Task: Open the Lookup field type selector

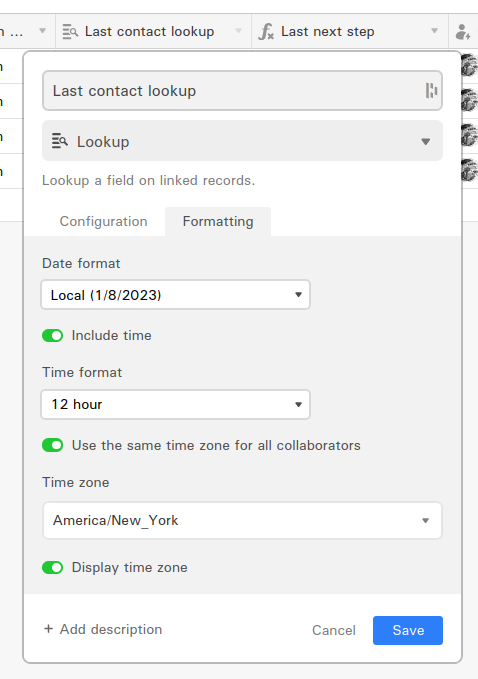Action: pos(242,141)
